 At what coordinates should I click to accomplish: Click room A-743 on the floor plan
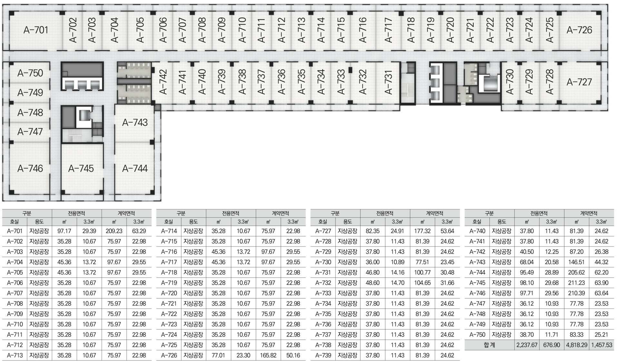pyautogui.click(x=135, y=122)
